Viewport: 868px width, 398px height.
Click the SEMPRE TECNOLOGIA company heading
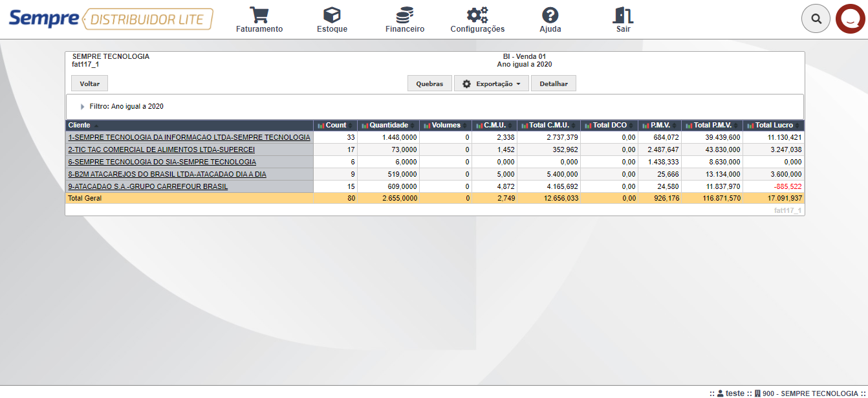pyautogui.click(x=111, y=56)
